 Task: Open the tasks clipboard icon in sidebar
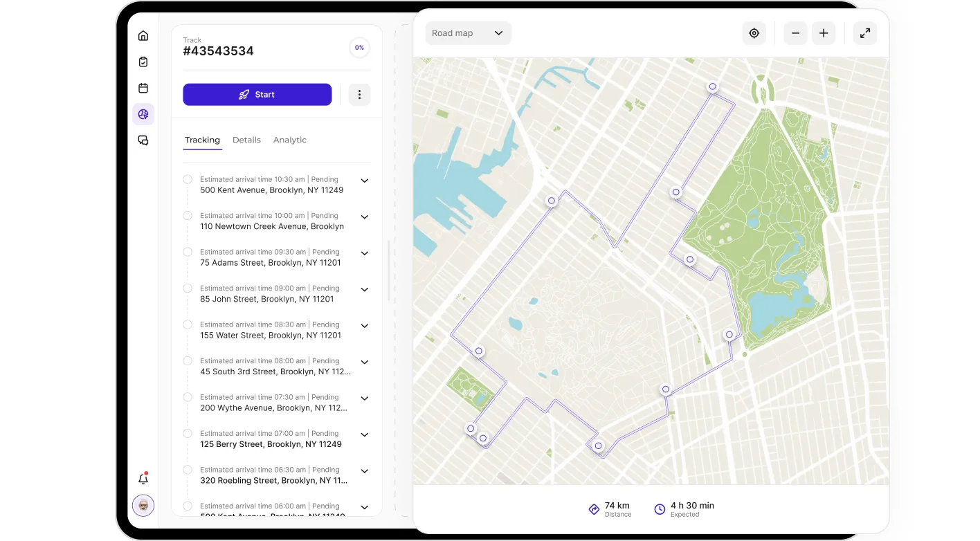(143, 62)
